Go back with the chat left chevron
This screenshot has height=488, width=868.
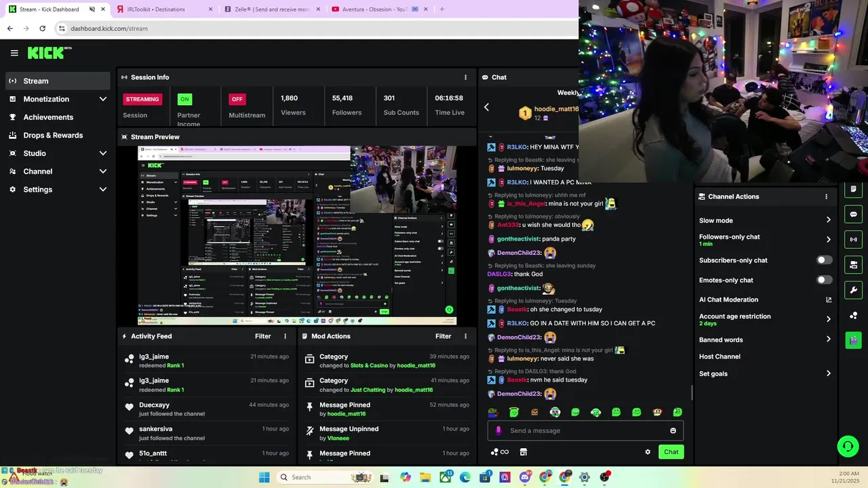486,107
